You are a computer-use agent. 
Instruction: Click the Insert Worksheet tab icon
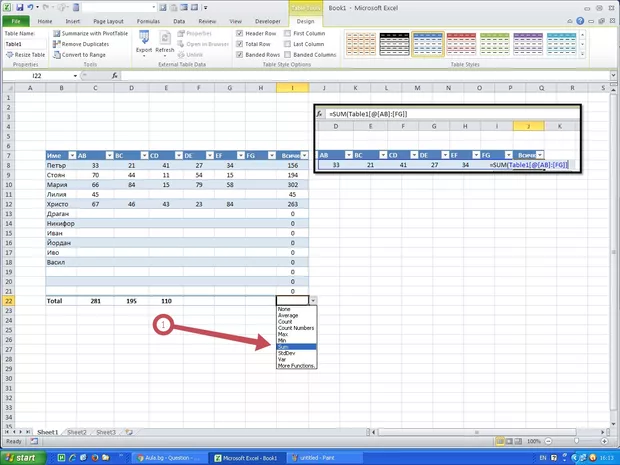127,432
